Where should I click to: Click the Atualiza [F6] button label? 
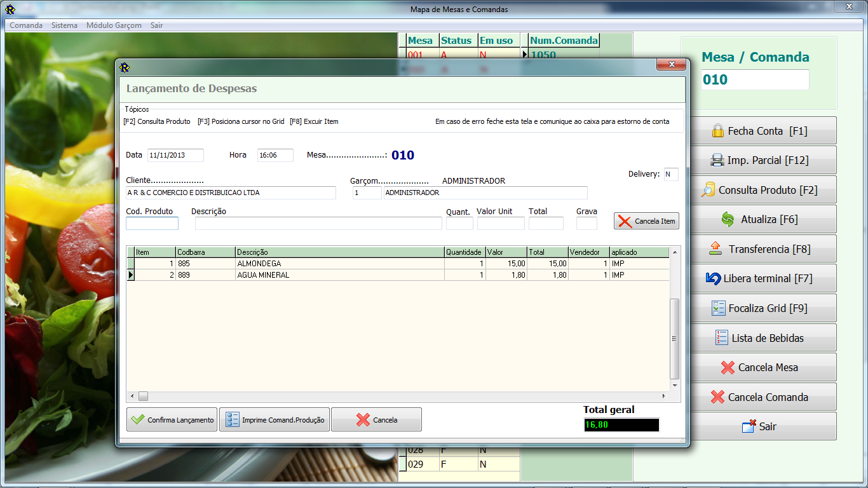pos(770,219)
